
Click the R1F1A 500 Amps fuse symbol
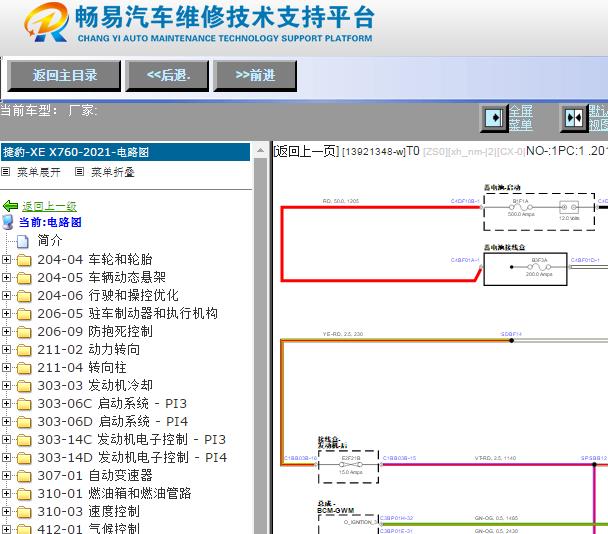pyautogui.click(x=521, y=207)
